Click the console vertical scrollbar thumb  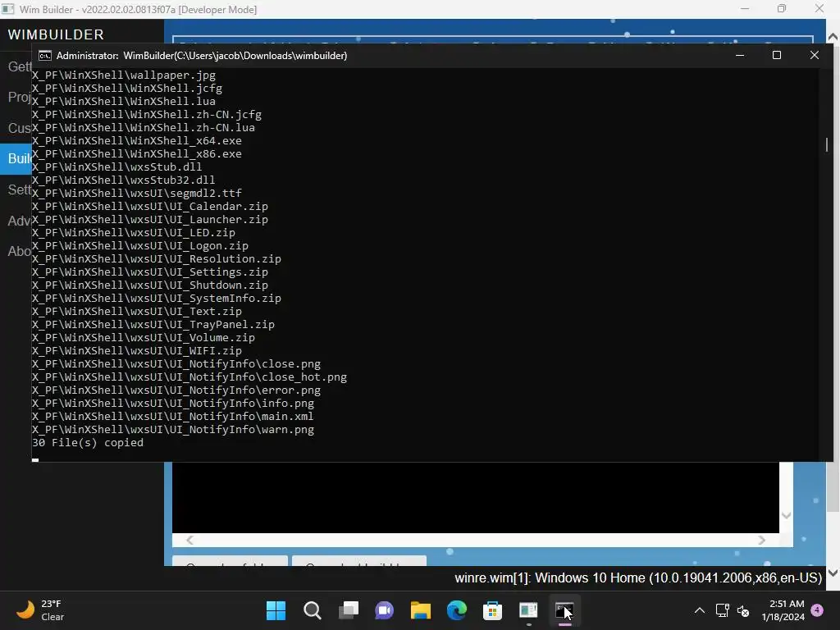[x=827, y=144]
